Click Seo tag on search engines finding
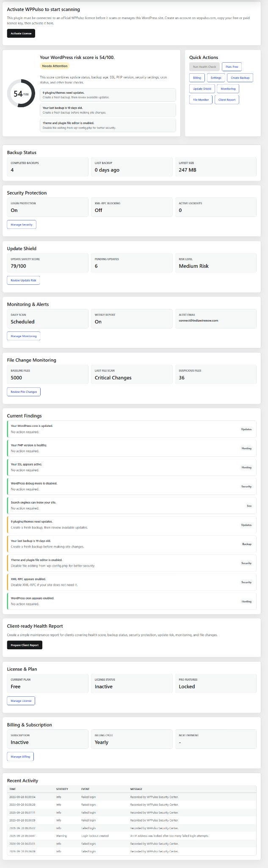This screenshot has height=868, width=268. tap(249, 506)
